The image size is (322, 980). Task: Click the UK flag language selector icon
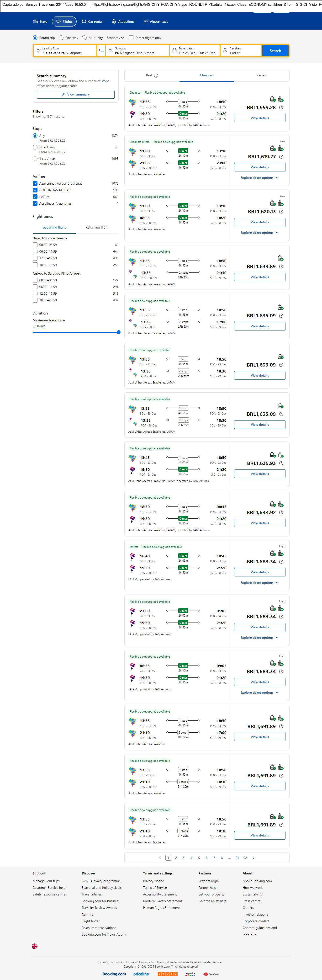(35, 946)
